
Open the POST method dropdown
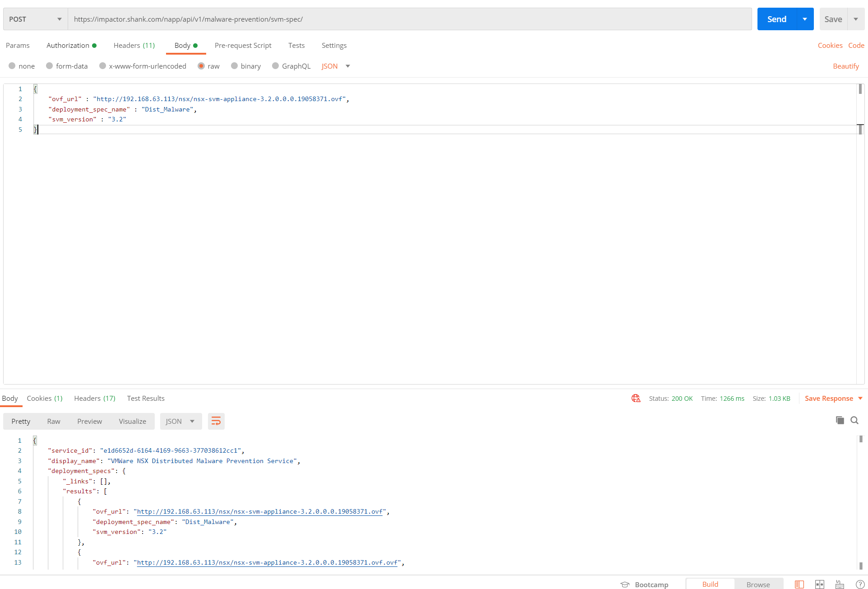coord(36,19)
